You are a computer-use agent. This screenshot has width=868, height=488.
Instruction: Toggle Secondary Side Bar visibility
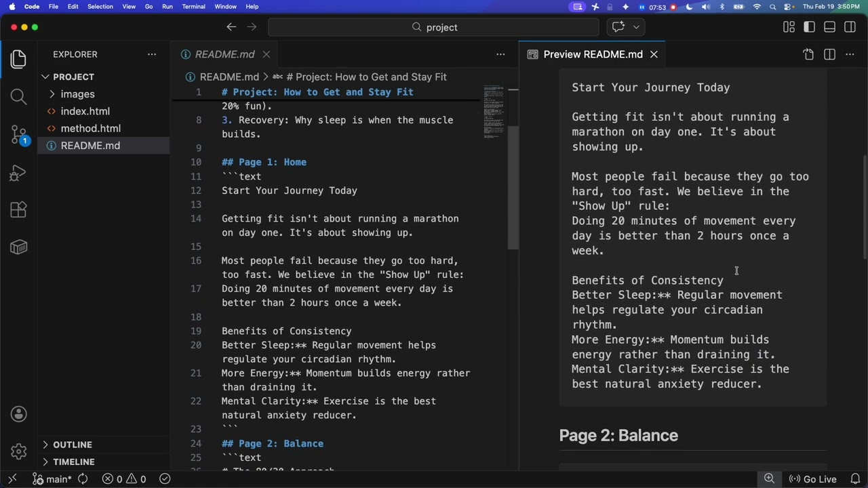(850, 27)
